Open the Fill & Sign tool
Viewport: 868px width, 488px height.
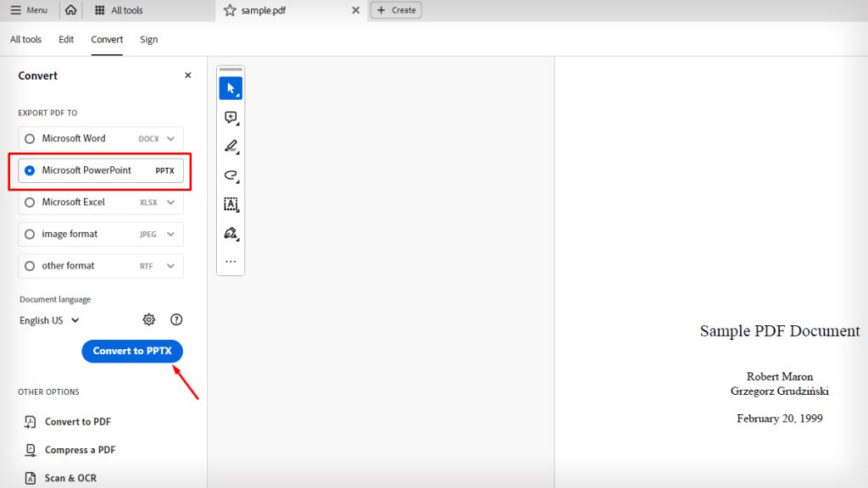coord(231,233)
